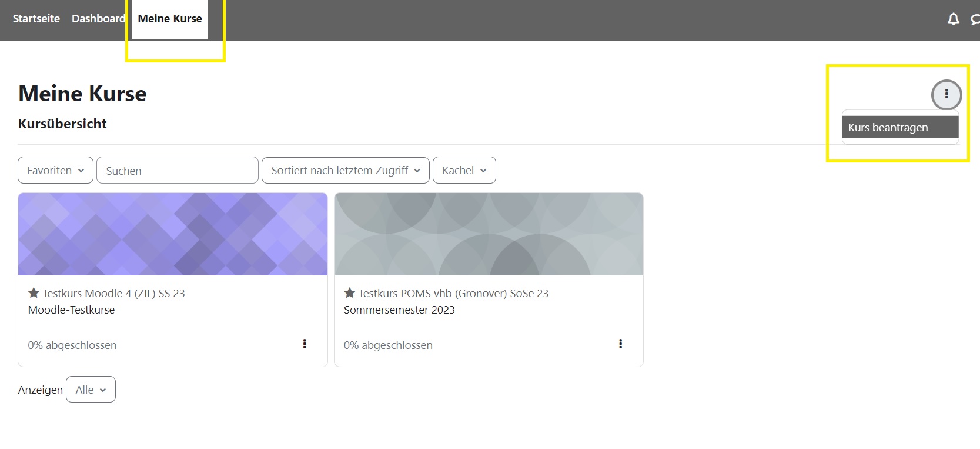Image resolution: width=980 pixels, height=449 pixels.
Task: Expand the Kachel view dropdown
Action: click(x=464, y=171)
